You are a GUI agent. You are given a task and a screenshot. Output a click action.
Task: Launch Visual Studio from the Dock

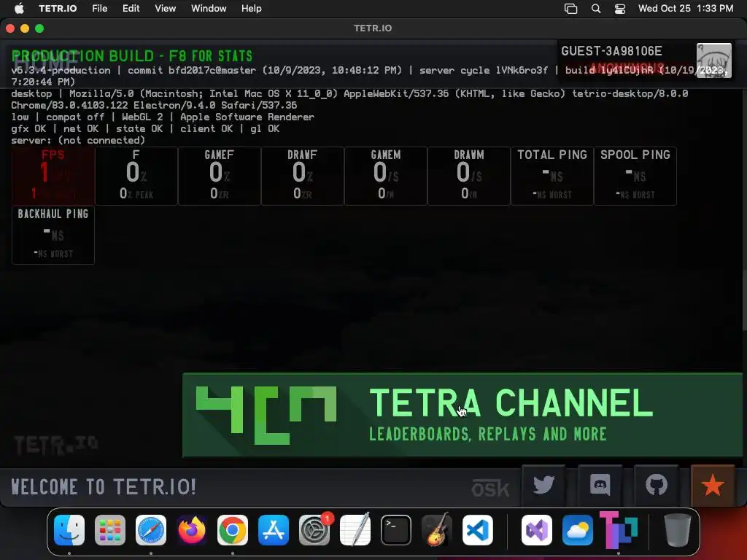tap(537, 530)
